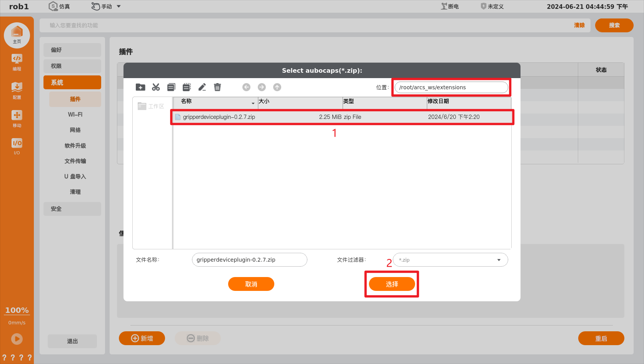644x364 pixels.
Task: Expand the 手动 mode dropdown in top bar
Action: point(118,6)
